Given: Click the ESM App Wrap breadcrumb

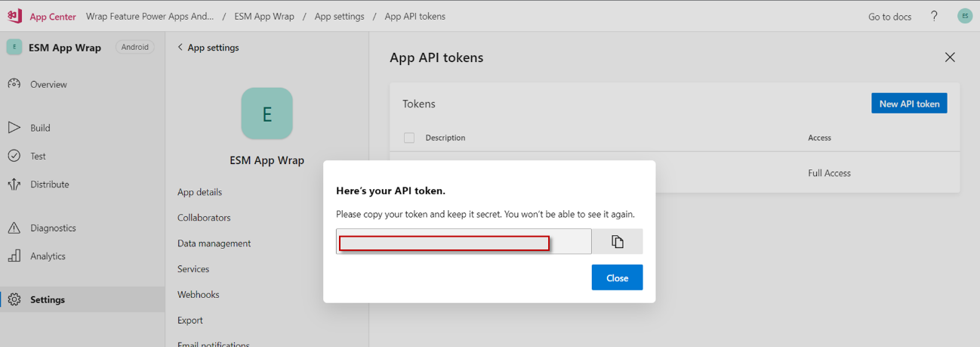Looking at the screenshot, I should 264,17.
